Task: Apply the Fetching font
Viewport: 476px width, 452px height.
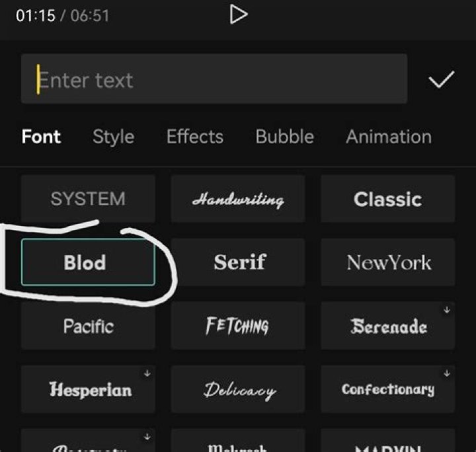Action: tap(238, 326)
